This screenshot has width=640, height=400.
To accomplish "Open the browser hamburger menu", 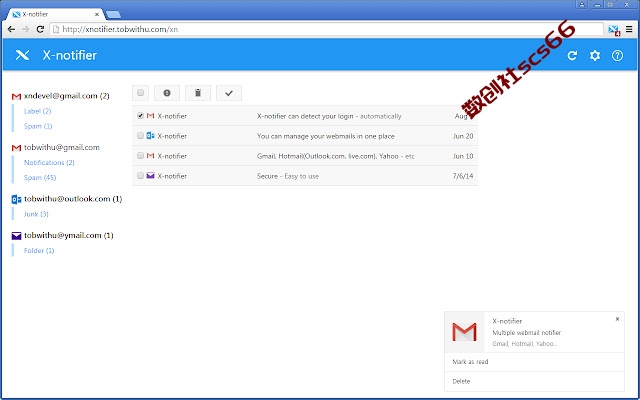I will tap(629, 29).
